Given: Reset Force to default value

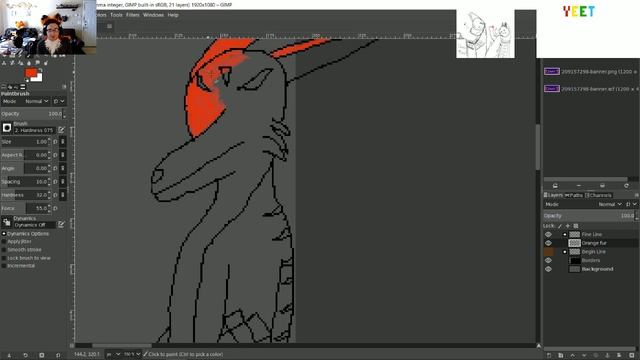Looking at the screenshot, I should coord(56,208).
